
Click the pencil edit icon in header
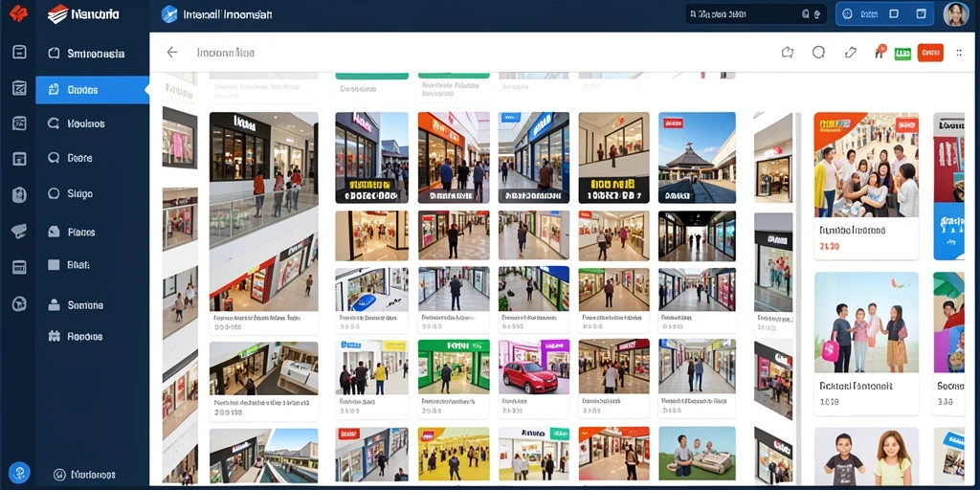(850, 53)
